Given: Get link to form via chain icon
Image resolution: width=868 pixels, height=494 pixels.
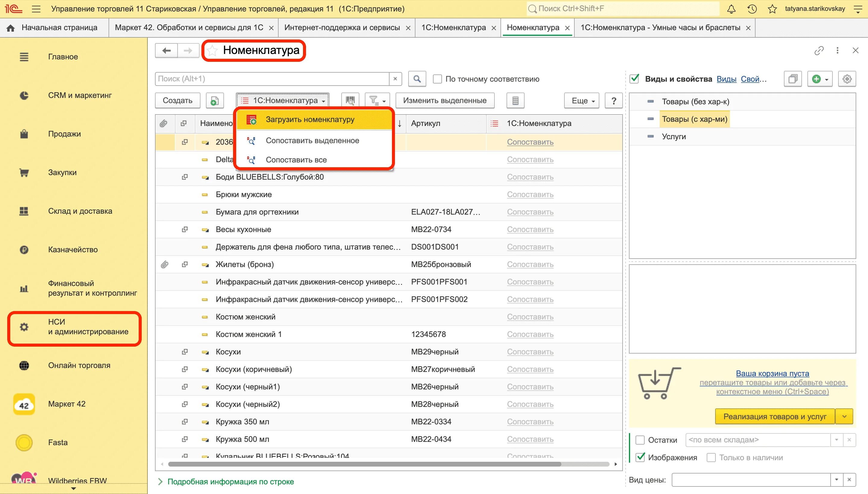Looking at the screenshot, I should point(819,51).
